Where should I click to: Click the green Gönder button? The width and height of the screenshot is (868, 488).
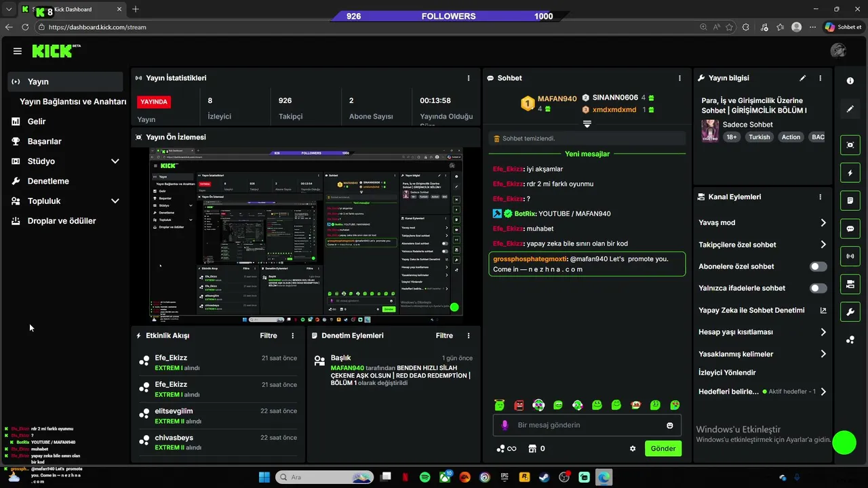click(x=663, y=449)
